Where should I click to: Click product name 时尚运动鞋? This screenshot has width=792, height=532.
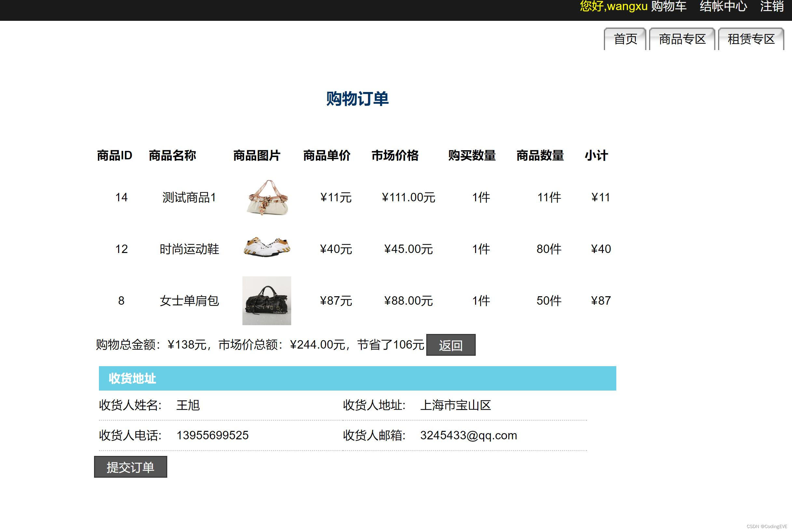click(x=189, y=249)
